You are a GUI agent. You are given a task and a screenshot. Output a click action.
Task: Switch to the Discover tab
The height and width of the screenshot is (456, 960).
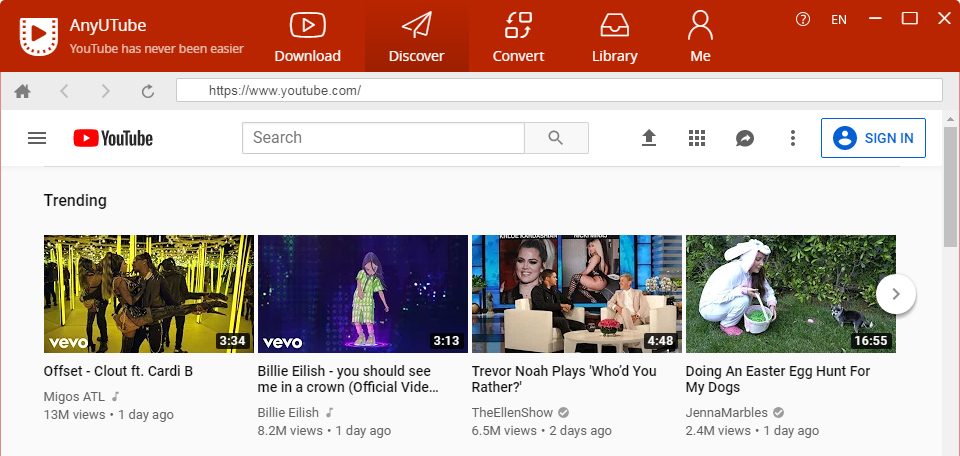[417, 37]
